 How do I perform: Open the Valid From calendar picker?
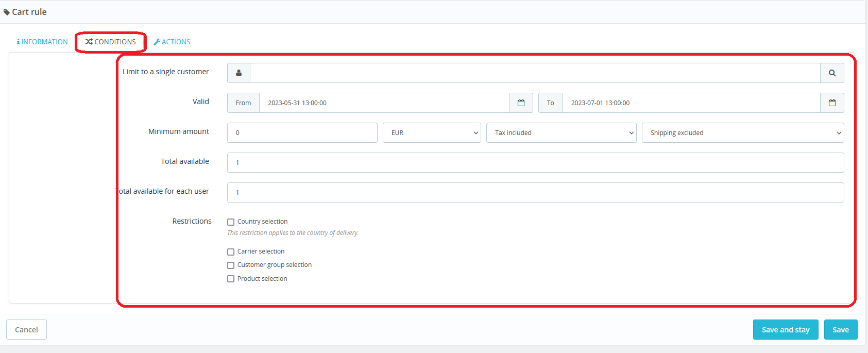point(521,103)
